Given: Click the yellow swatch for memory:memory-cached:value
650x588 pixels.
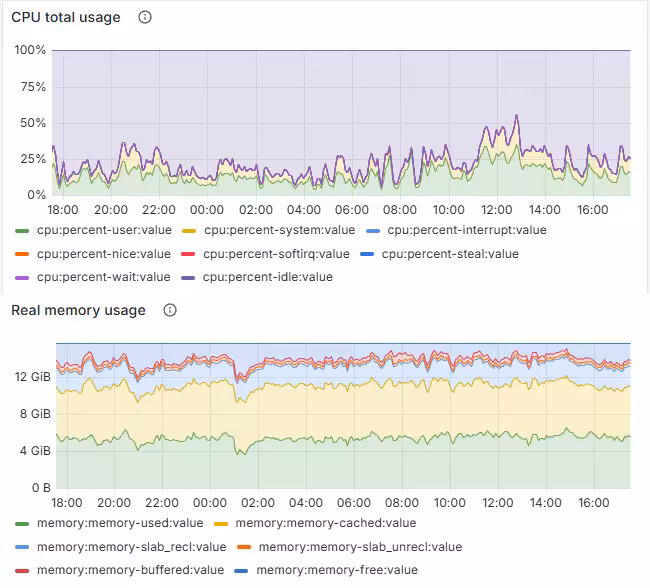Looking at the screenshot, I should click(221, 523).
